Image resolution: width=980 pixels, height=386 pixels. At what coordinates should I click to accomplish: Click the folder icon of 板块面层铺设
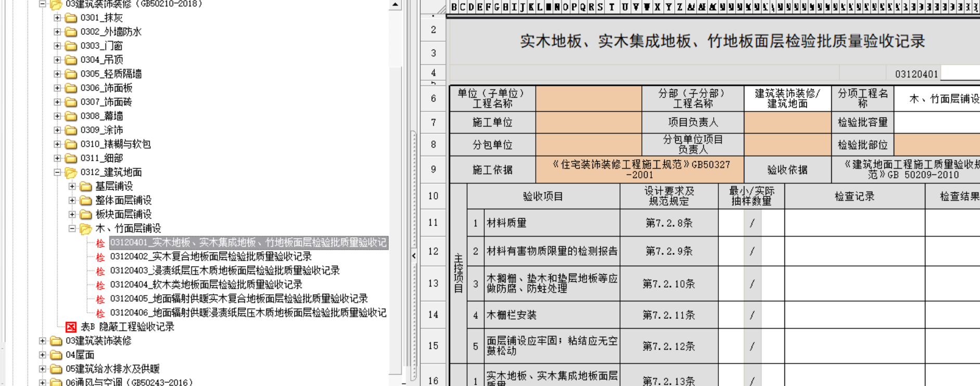(85, 214)
